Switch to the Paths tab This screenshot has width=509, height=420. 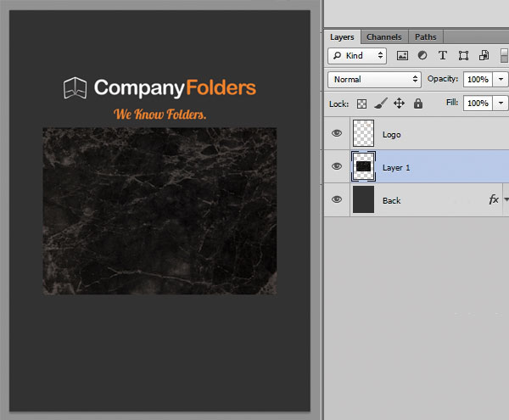tap(426, 37)
